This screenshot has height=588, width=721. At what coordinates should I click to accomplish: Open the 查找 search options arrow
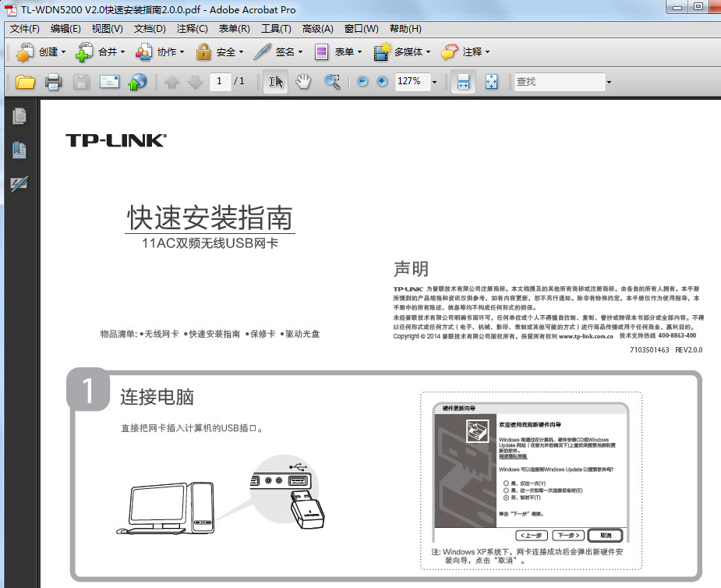(x=610, y=83)
